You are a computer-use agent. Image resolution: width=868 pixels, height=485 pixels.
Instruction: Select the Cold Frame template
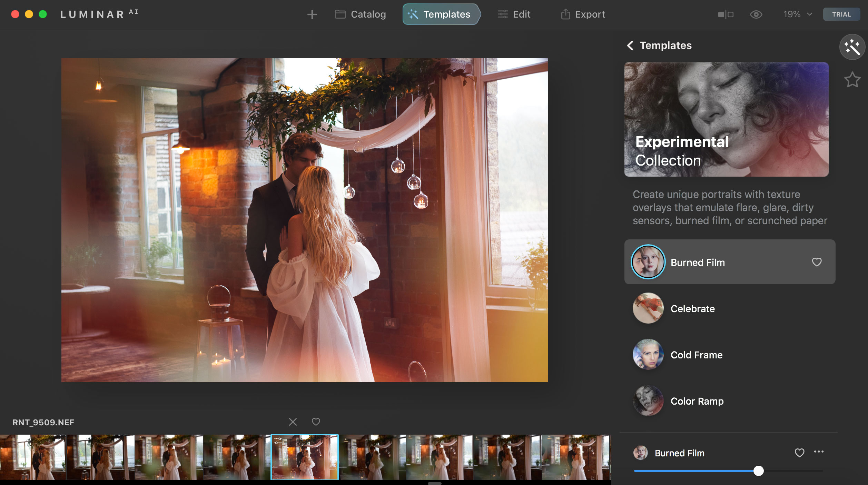tap(730, 355)
